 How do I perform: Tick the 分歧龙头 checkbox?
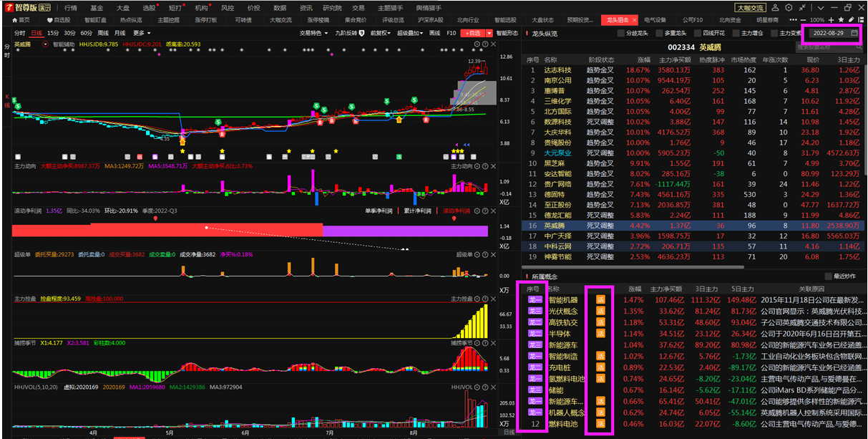coord(621,33)
